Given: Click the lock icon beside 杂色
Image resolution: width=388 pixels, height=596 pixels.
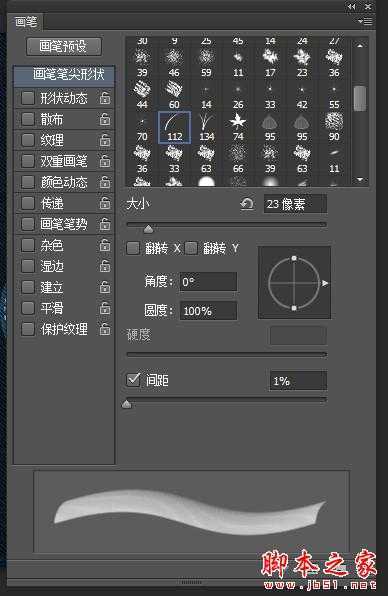Looking at the screenshot, I should [105, 245].
